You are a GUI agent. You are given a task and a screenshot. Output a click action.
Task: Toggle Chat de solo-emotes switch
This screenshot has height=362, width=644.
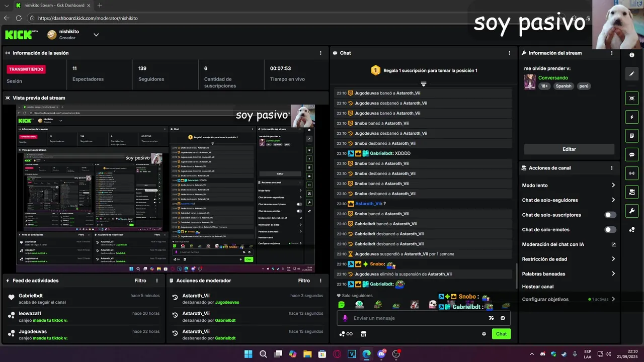click(x=610, y=230)
